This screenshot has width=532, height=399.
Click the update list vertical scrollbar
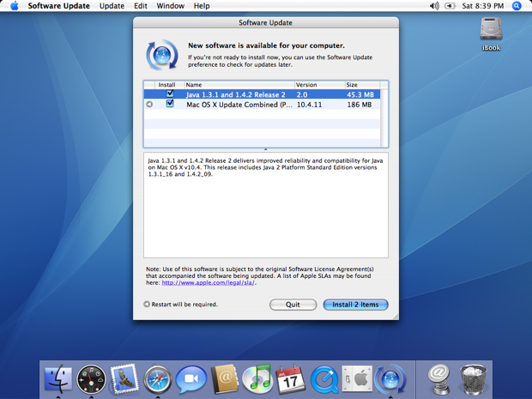(384, 118)
